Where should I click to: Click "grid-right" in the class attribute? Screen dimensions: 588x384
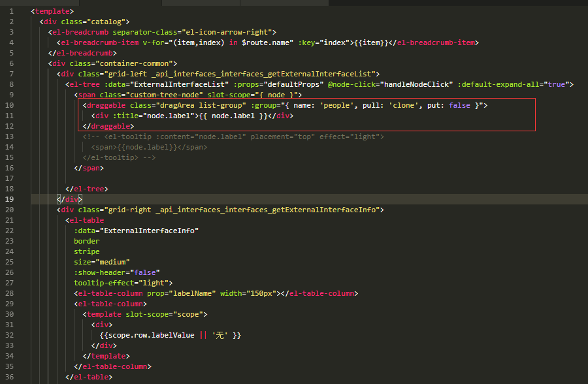coord(130,210)
